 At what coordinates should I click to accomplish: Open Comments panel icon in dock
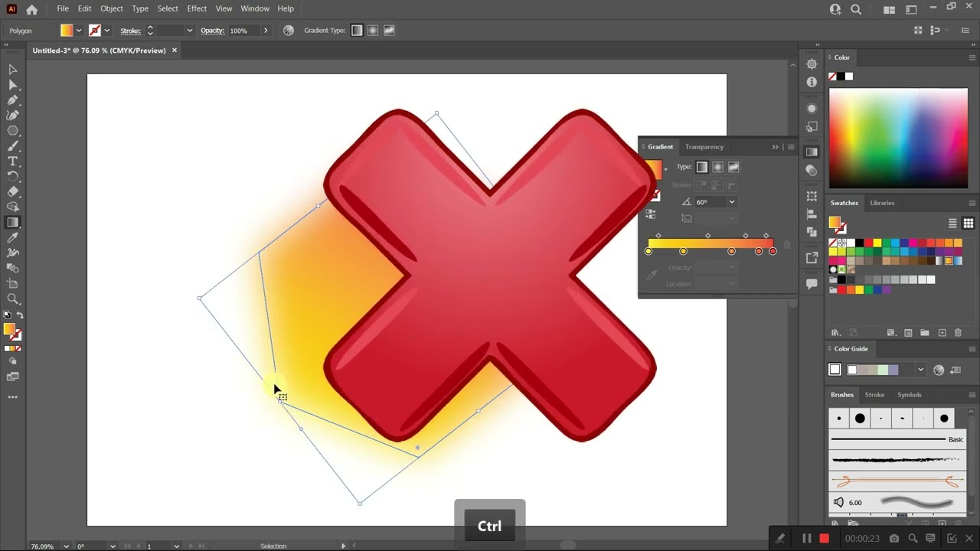[812, 284]
